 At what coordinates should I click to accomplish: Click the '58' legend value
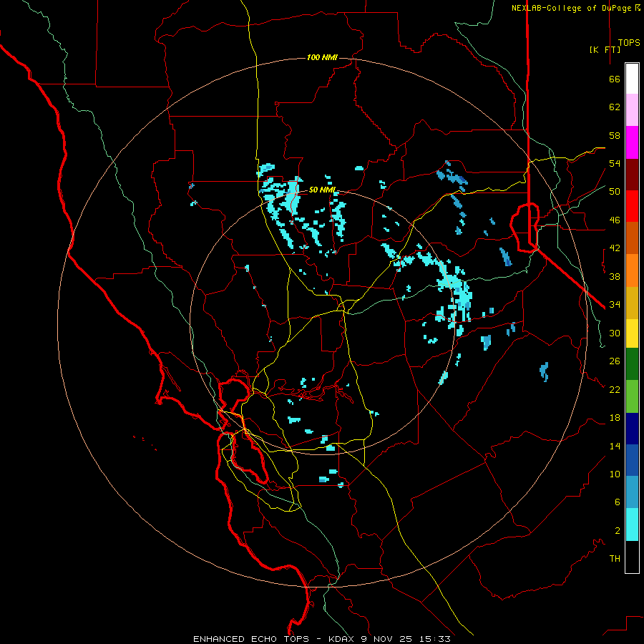pos(615,135)
